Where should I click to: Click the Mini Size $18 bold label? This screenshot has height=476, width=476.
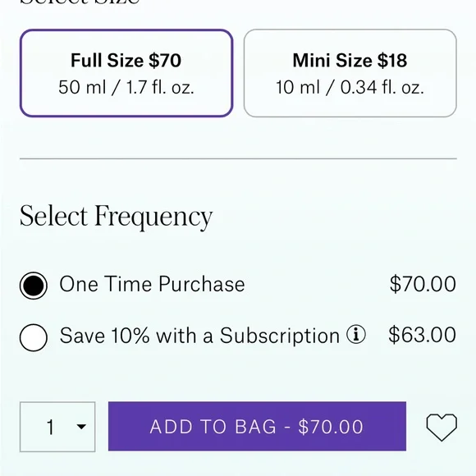coord(350,60)
